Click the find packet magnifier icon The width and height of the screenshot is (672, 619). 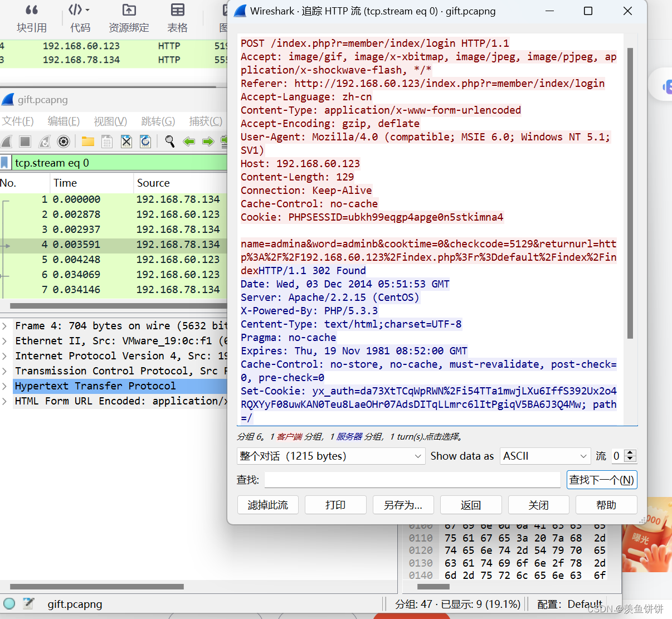(170, 142)
